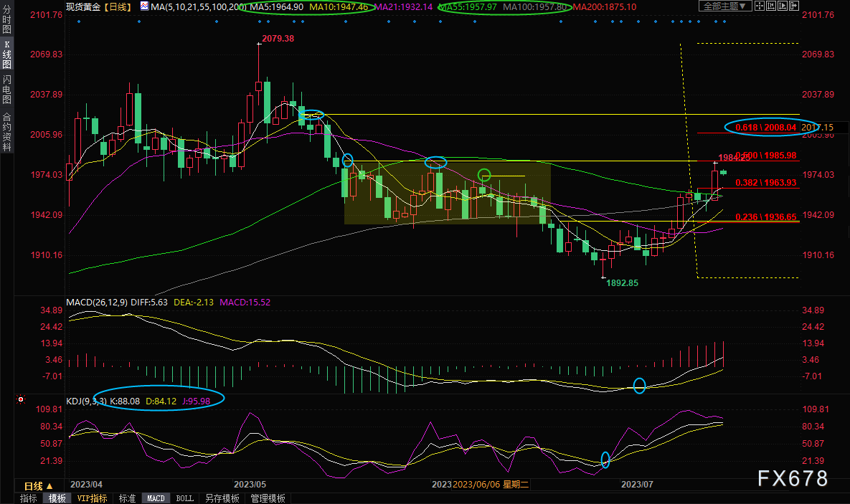Click 另存模板 to save template
Viewport: 850px width, 504px height.
point(222,498)
